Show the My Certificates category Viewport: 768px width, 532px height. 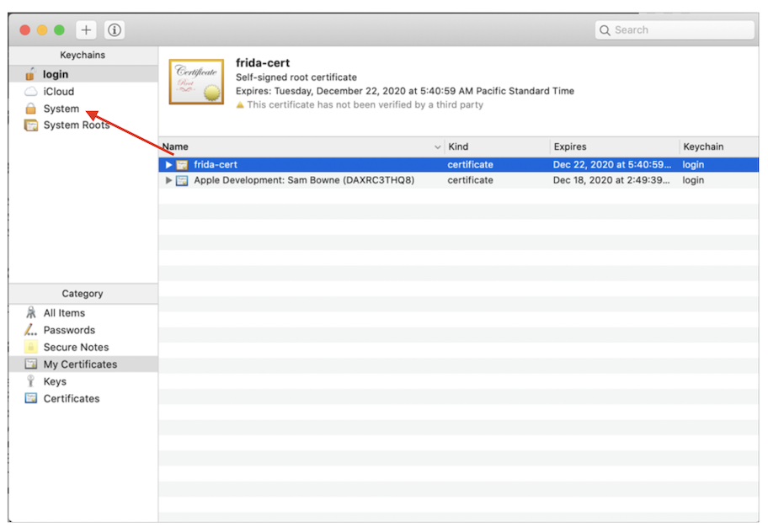pyautogui.click(x=83, y=364)
